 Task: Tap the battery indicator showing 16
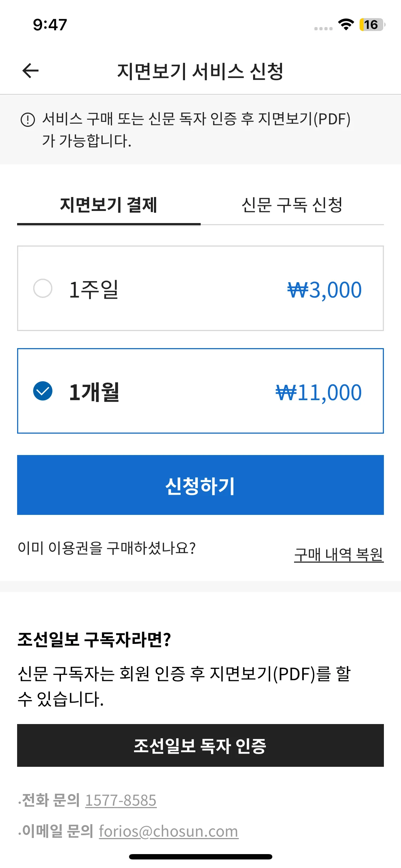click(372, 25)
